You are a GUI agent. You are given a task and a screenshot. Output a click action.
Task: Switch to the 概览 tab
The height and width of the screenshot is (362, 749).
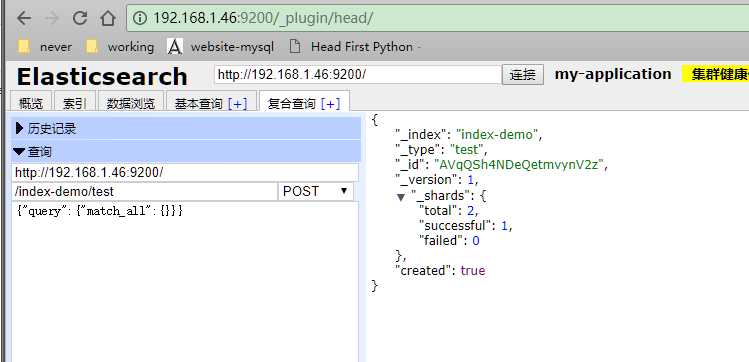[31, 103]
